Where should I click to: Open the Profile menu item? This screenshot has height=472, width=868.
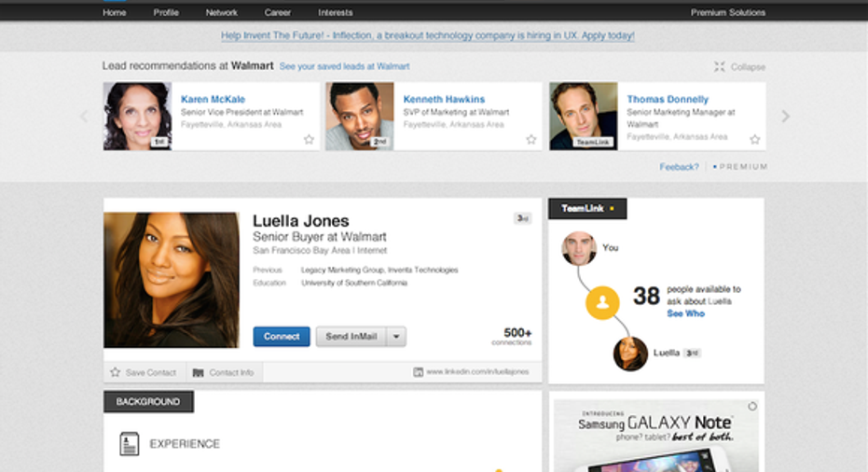tap(166, 12)
